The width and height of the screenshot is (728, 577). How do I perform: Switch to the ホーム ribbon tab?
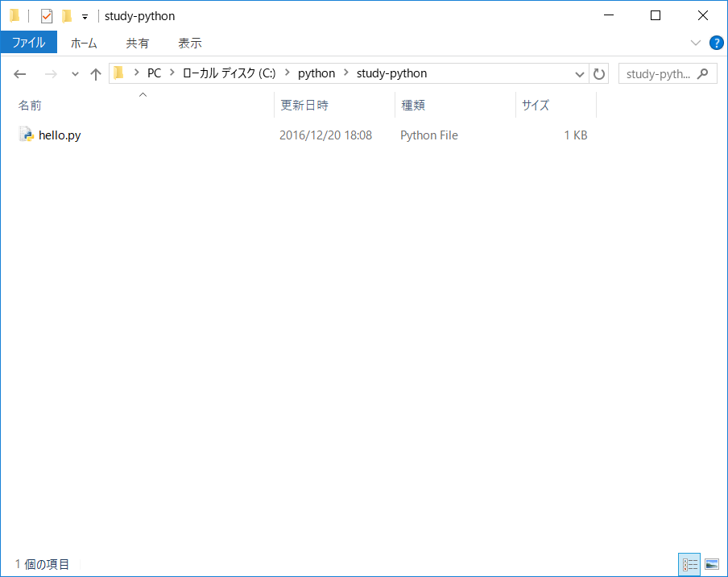pyautogui.click(x=84, y=44)
